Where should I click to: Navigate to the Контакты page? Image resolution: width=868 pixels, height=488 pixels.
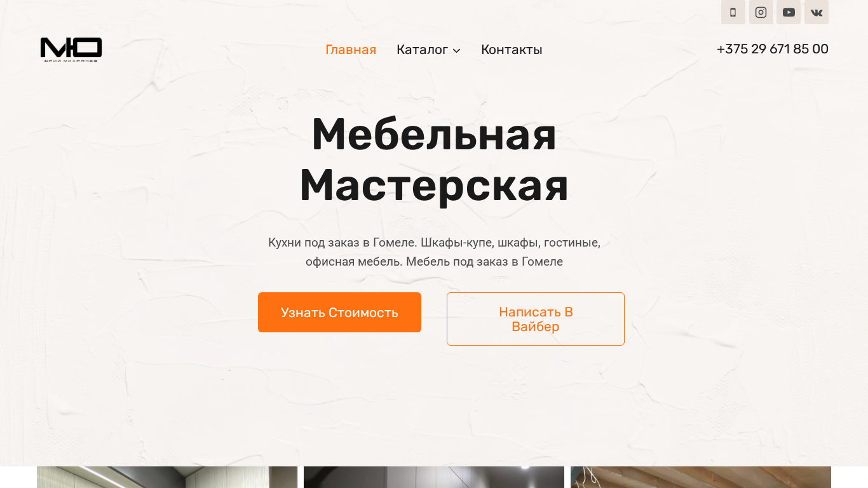[512, 50]
